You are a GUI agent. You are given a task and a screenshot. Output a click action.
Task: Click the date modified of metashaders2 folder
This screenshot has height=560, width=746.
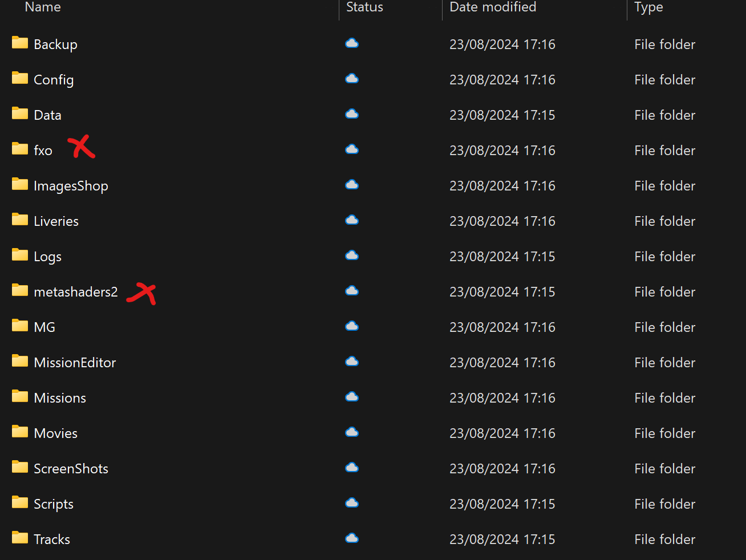pyautogui.click(x=502, y=292)
